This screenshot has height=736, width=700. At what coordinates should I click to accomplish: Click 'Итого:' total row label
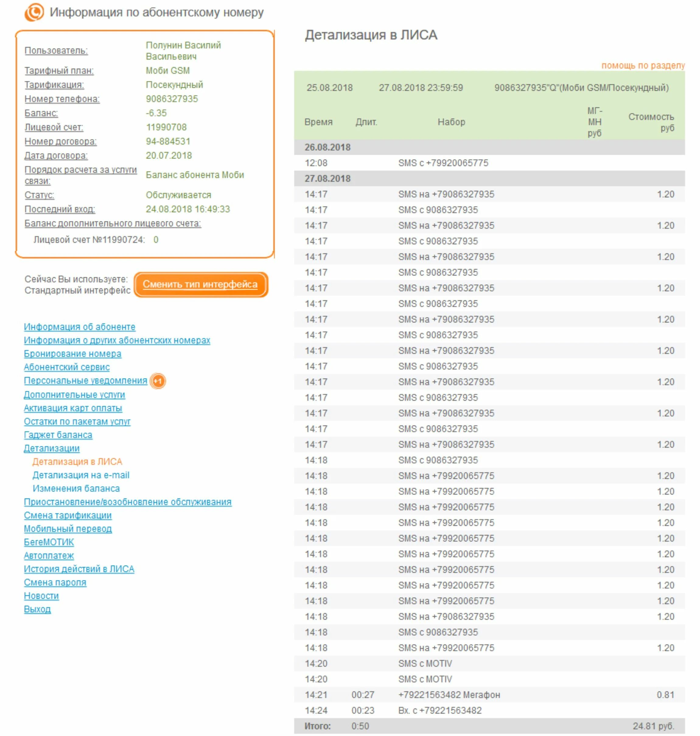click(x=317, y=727)
